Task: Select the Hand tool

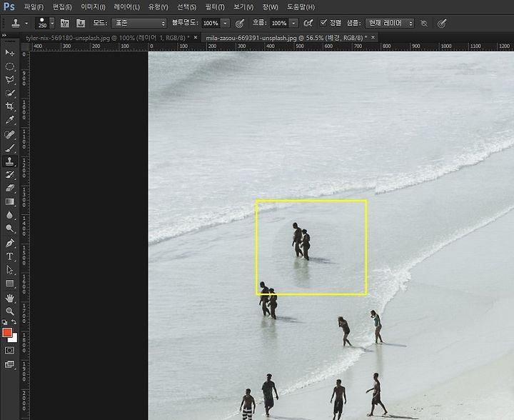Action: 10,298
